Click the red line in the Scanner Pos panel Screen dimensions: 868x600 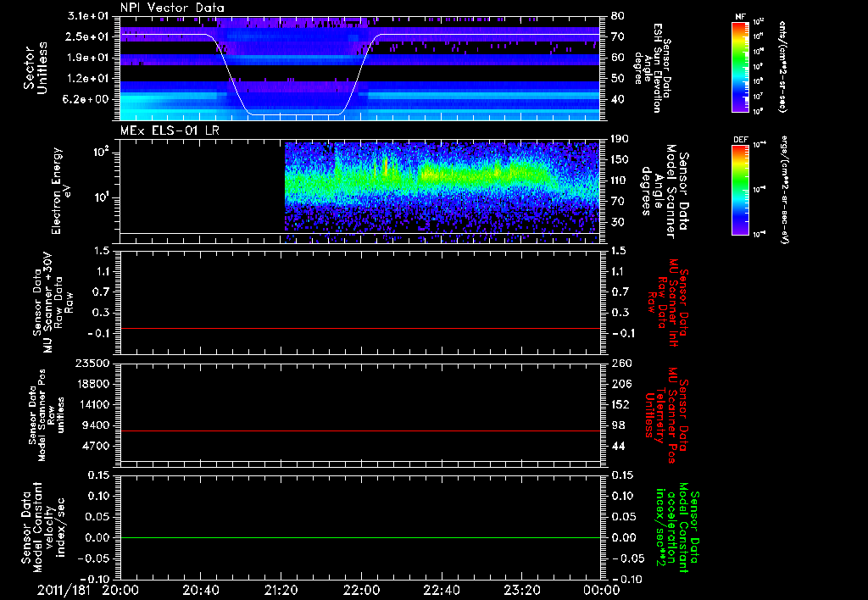(359, 431)
